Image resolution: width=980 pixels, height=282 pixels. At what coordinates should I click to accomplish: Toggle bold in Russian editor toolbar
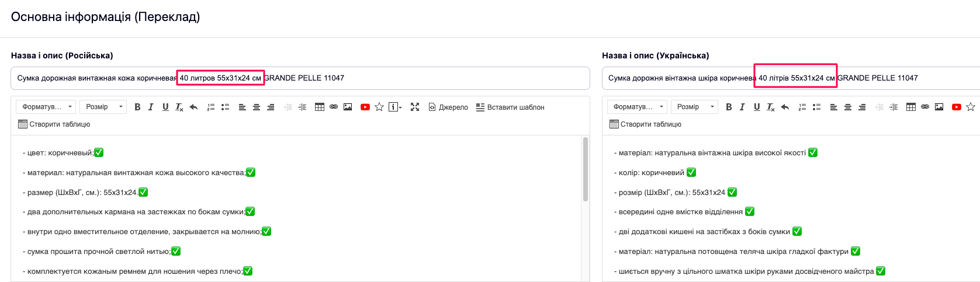tap(137, 107)
